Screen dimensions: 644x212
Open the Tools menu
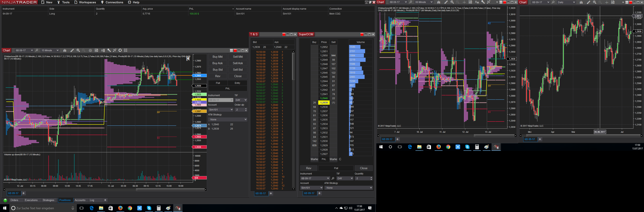pos(63,2)
